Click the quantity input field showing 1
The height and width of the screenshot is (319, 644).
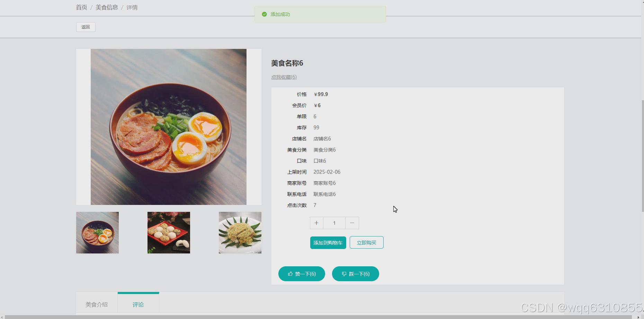click(334, 223)
